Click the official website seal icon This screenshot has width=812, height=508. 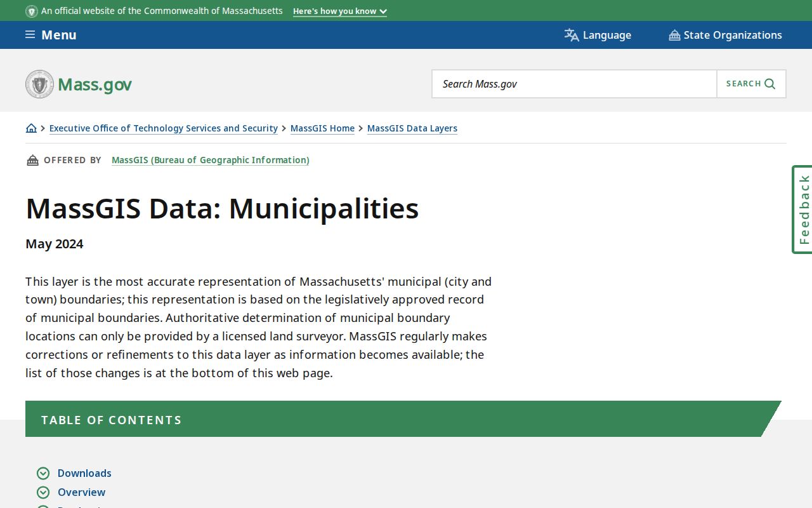pyautogui.click(x=32, y=11)
